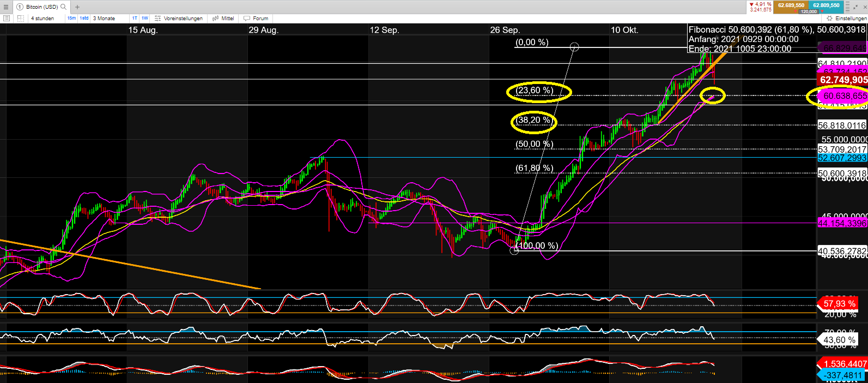868x383 pixels.
Task: Click the search magnifier beside Bitcoin (USD)
Action: [x=64, y=7]
